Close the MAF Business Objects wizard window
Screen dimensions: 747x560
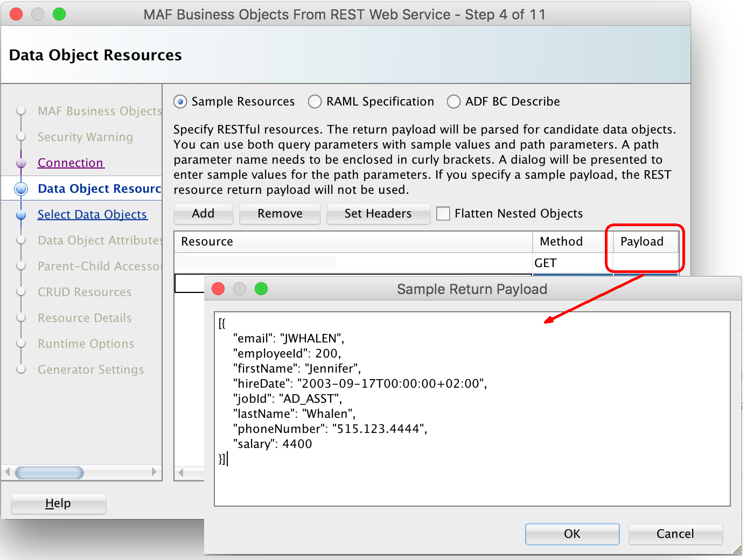16,14
